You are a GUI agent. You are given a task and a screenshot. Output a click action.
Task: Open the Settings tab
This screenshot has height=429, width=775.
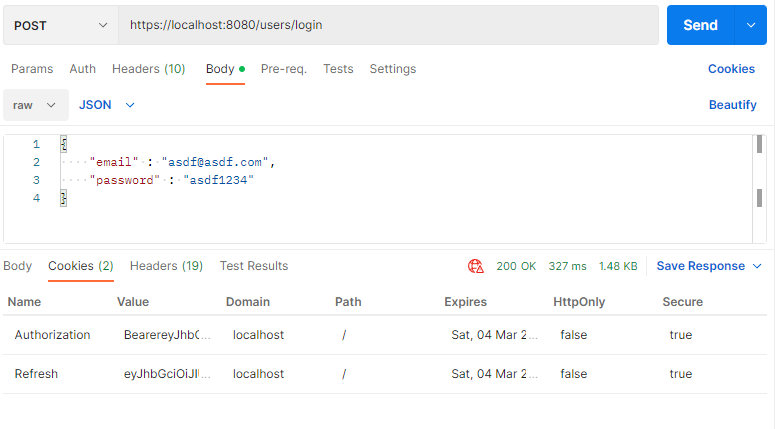[x=393, y=69]
